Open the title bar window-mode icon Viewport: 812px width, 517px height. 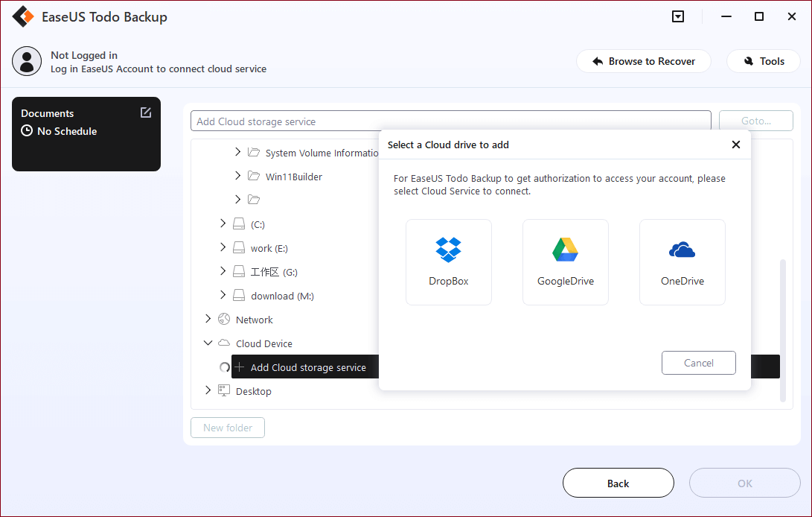[678, 16]
